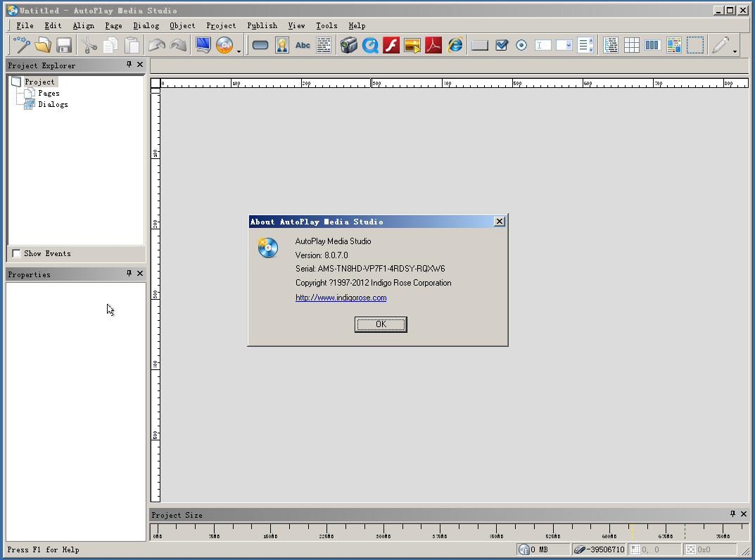Open the File menu
The width and height of the screenshot is (755, 560).
pyautogui.click(x=25, y=25)
